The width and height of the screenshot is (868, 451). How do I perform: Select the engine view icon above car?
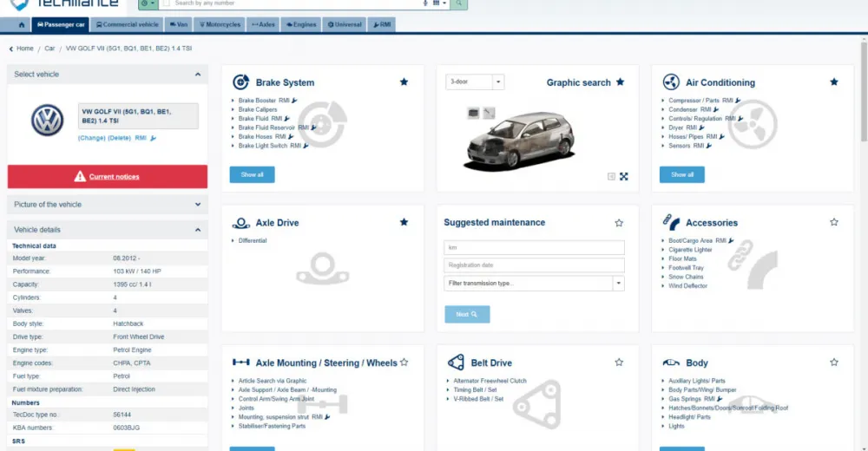[x=473, y=113]
